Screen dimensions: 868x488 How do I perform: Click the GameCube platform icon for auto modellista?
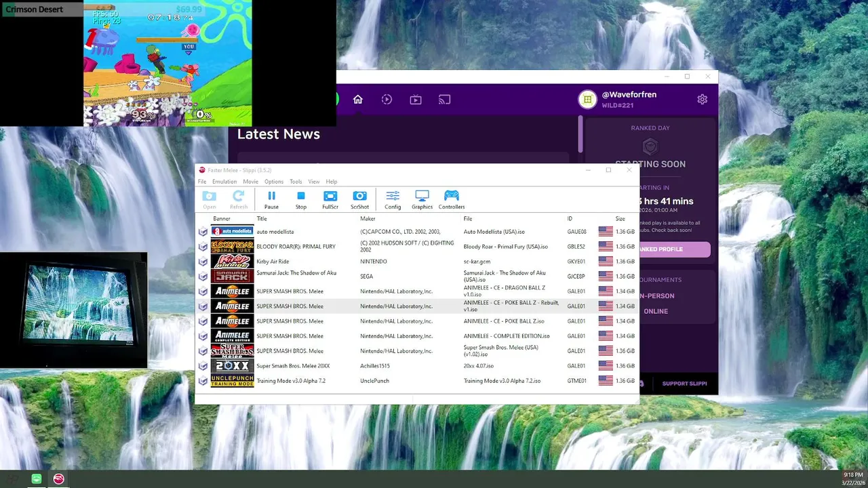[203, 232]
